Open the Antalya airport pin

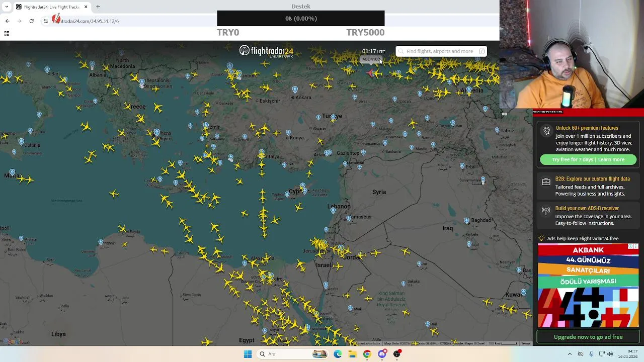click(x=261, y=152)
